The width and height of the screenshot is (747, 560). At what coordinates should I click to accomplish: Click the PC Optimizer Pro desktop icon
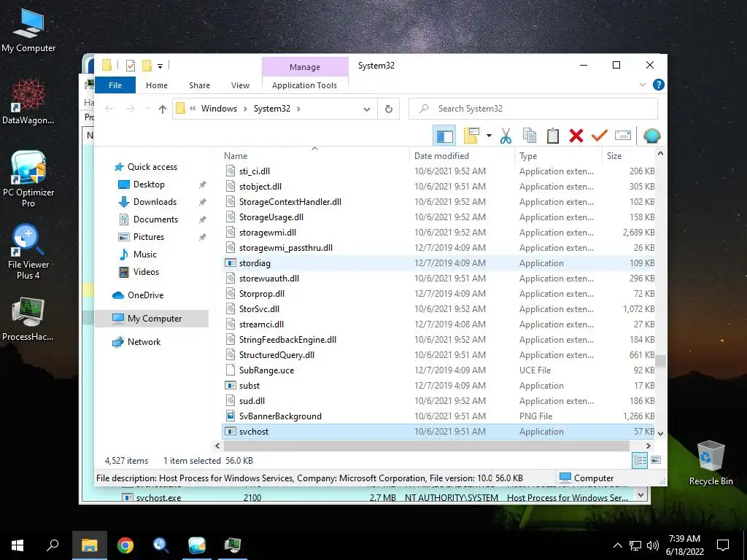click(x=28, y=179)
